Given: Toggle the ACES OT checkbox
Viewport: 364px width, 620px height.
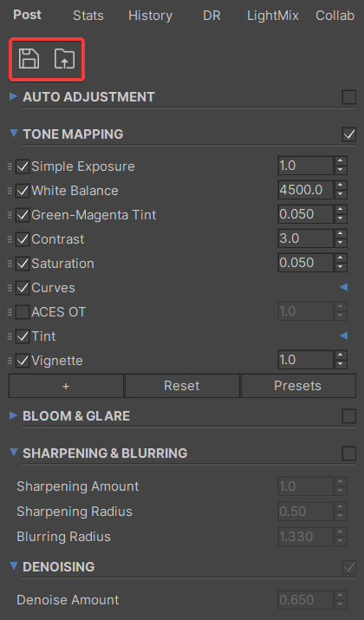Looking at the screenshot, I should point(23,312).
